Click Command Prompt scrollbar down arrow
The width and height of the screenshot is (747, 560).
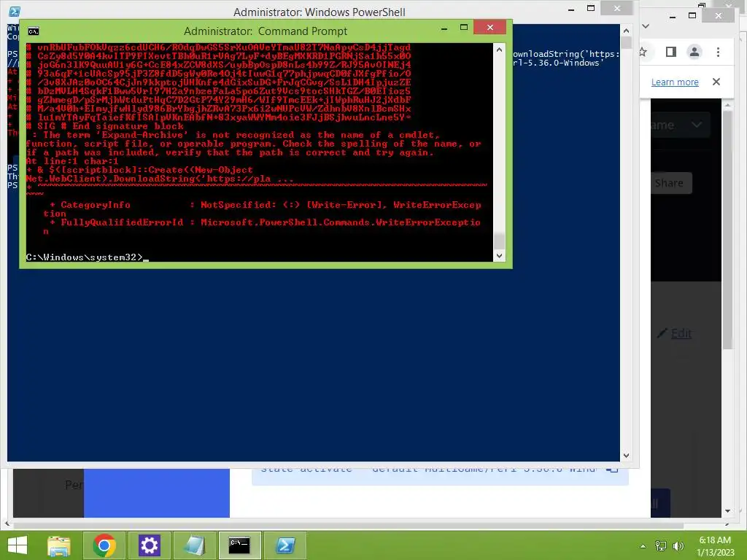(499, 256)
